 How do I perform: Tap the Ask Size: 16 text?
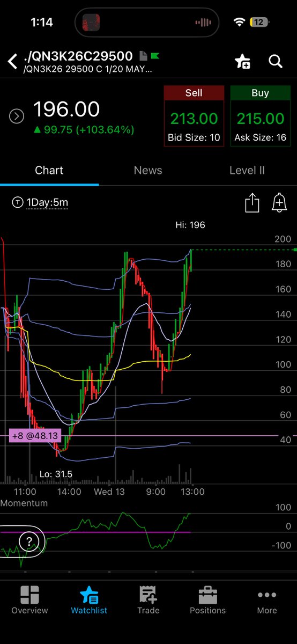coord(261,138)
